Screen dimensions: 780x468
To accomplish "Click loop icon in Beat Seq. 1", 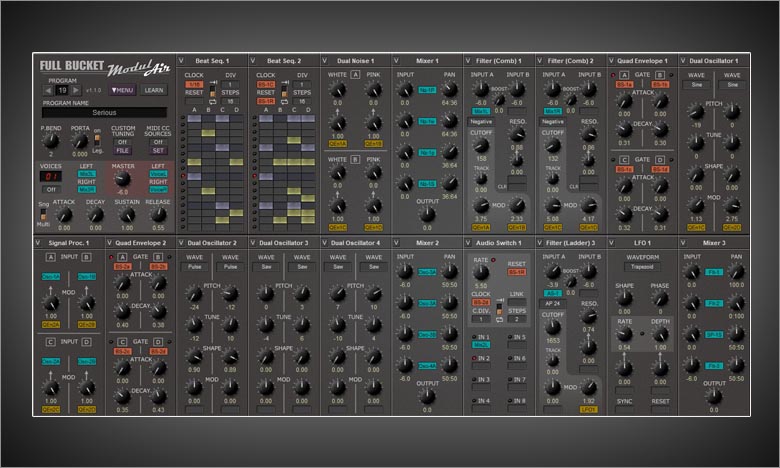I will tap(212, 101).
